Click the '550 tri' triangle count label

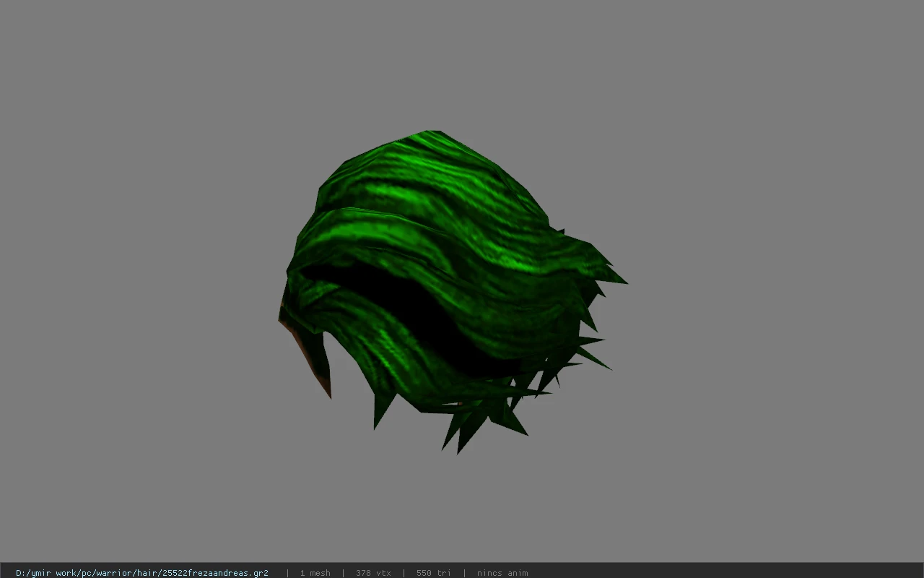pyautogui.click(x=434, y=573)
